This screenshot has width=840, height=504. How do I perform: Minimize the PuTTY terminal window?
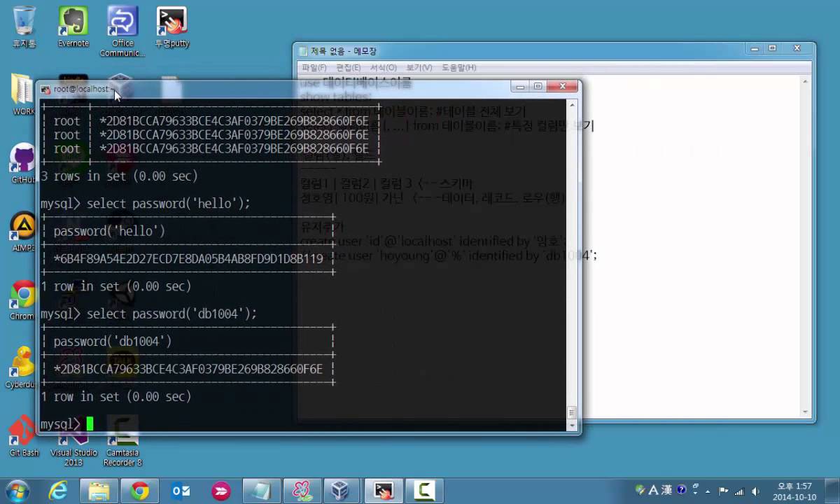[521, 87]
